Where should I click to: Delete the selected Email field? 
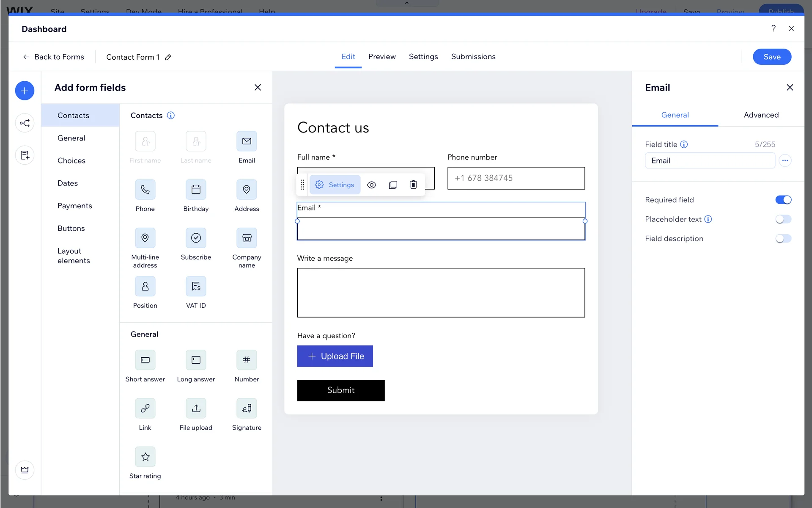[x=413, y=185]
